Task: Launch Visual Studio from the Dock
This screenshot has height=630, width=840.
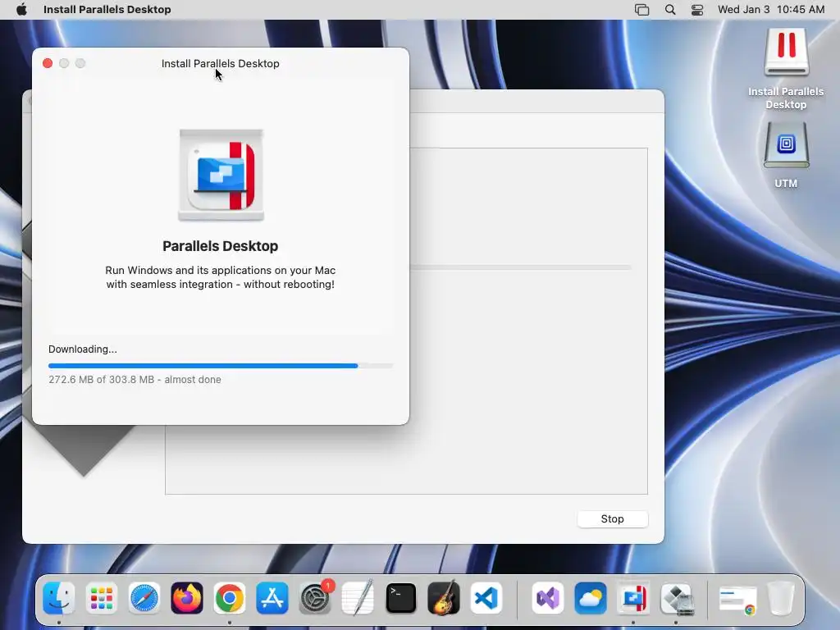Action: pyautogui.click(x=547, y=598)
